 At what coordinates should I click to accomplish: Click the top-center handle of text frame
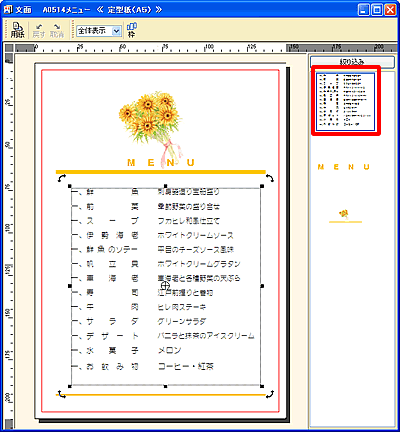[x=166, y=186]
